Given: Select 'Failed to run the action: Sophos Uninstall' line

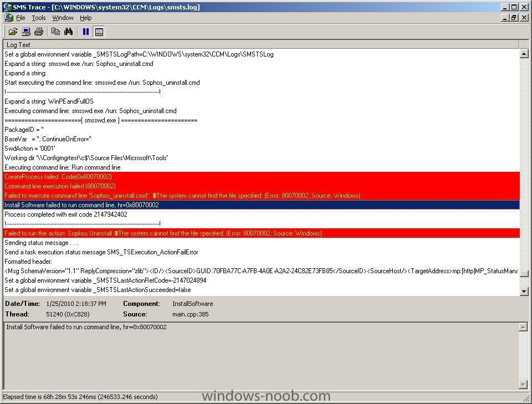Looking at the screenshot, I should click(261, 233).
